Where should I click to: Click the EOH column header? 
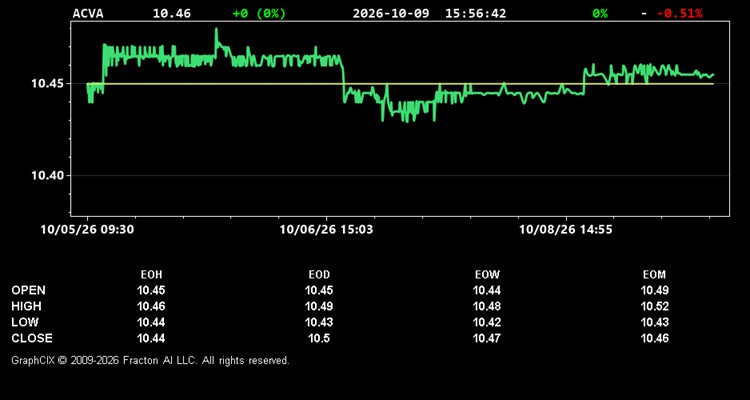click(x=151, y=275)
